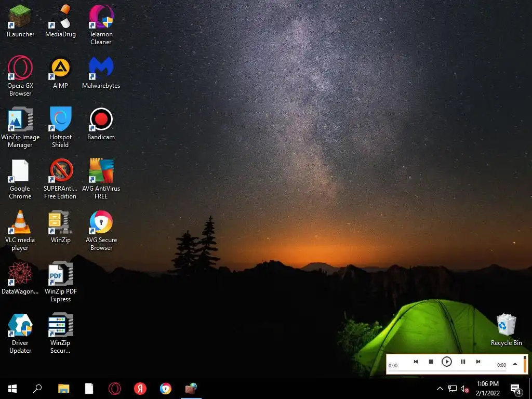Open clock showing 1:06 PM
532x399 pixels.
(x=487, y=389)
